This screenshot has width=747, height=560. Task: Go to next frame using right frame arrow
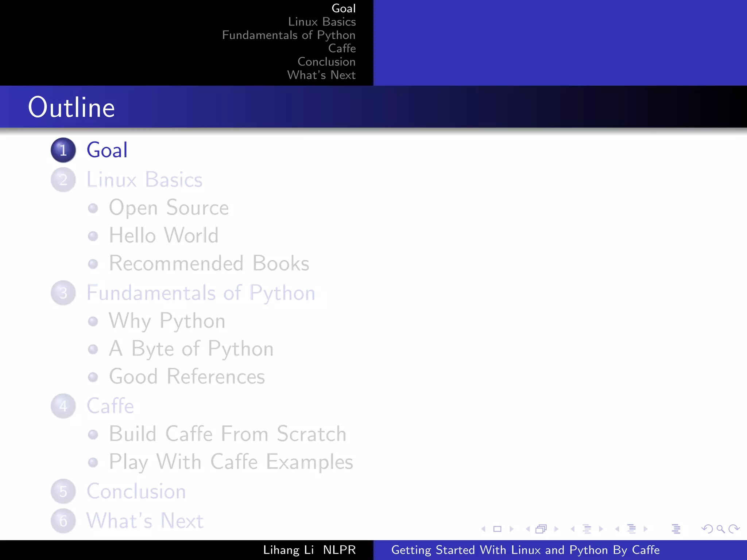556,529
